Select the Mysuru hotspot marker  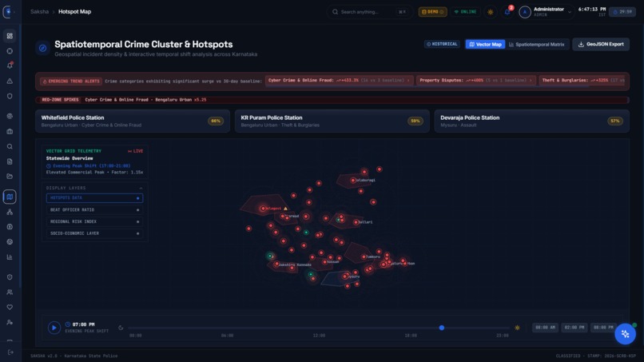[344, 276]
